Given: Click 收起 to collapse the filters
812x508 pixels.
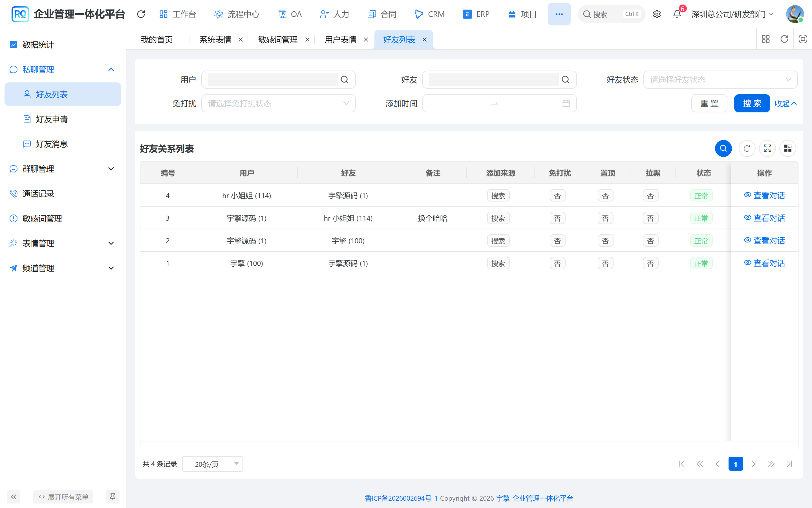Looking at the screenshot, I should tap(785, 104).
